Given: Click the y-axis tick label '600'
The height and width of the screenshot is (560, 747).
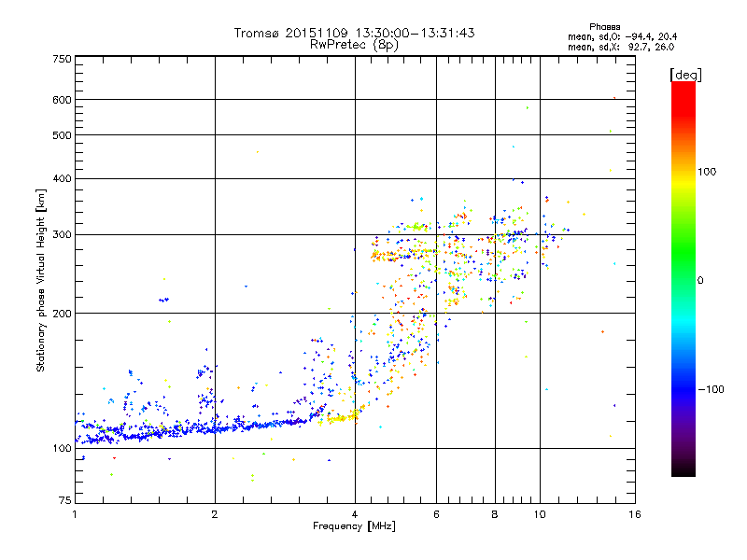Looking at the screenshot, I should click(63, 100).
